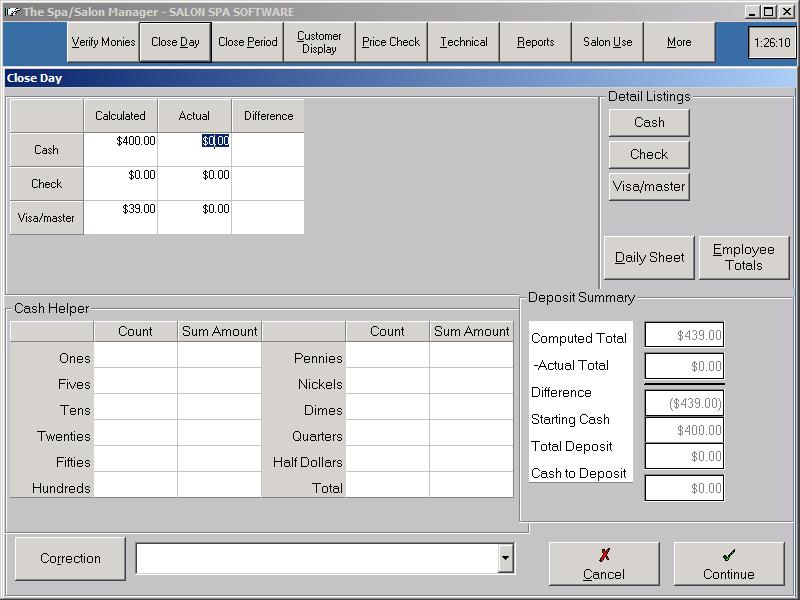Click Price Check in the toolbar

pos(391,42)
